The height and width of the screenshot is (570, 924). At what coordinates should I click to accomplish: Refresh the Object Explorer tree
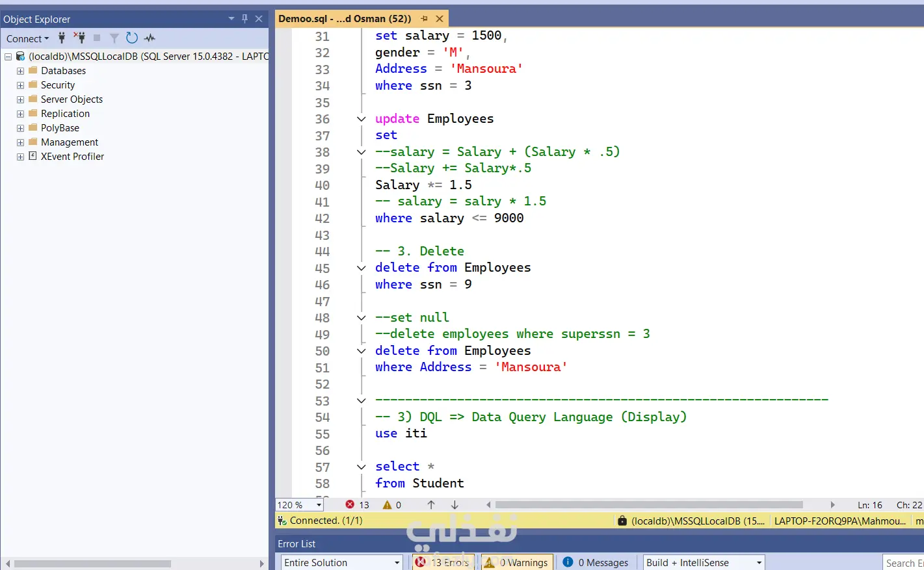tap(132, 38)
